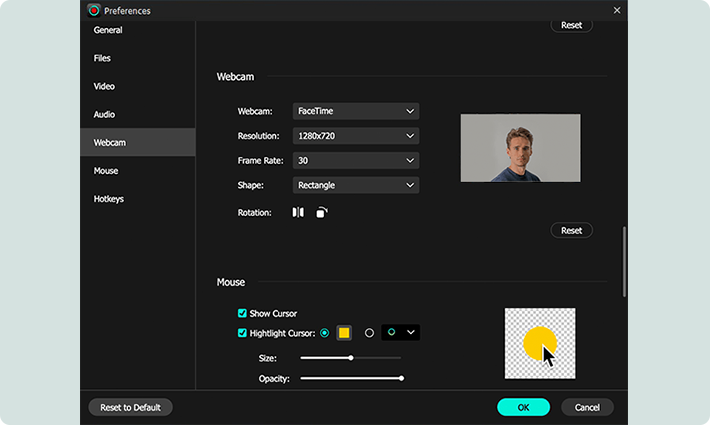Expand the Resolution dropdown showing 1280x720

(x=356, y=136)
